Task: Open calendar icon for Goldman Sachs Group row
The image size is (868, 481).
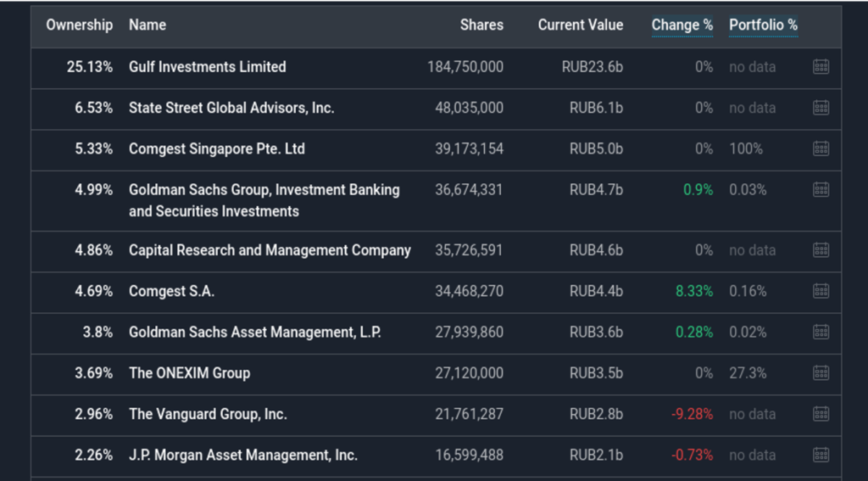Action: pos(820,189)
